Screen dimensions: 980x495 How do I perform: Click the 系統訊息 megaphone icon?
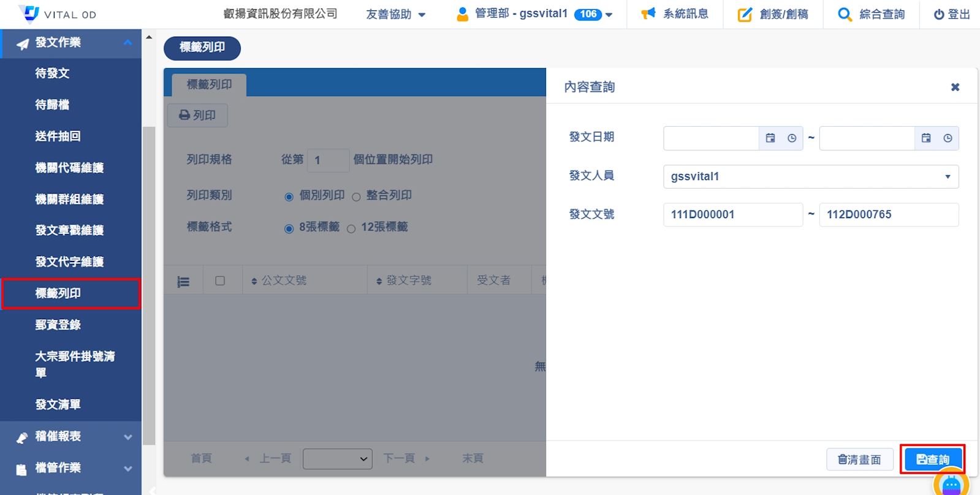point(648,13)
